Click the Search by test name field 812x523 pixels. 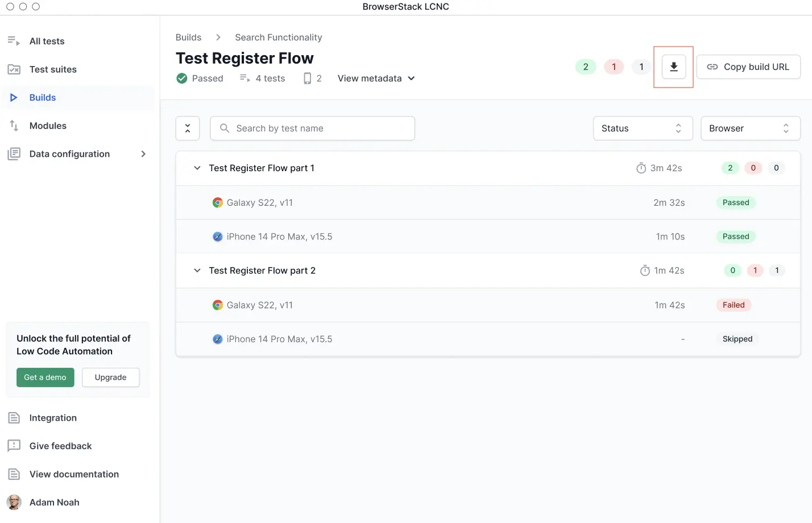(x=312, y=128)
